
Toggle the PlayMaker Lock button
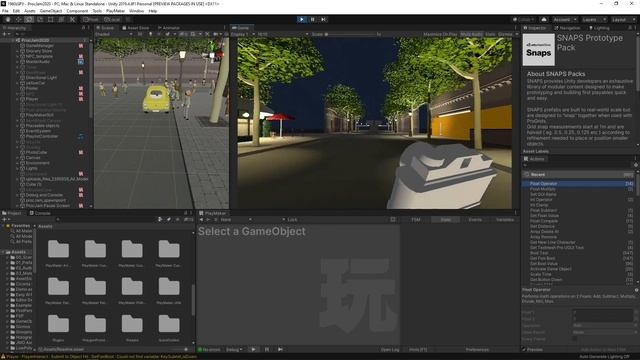point(292,220)
